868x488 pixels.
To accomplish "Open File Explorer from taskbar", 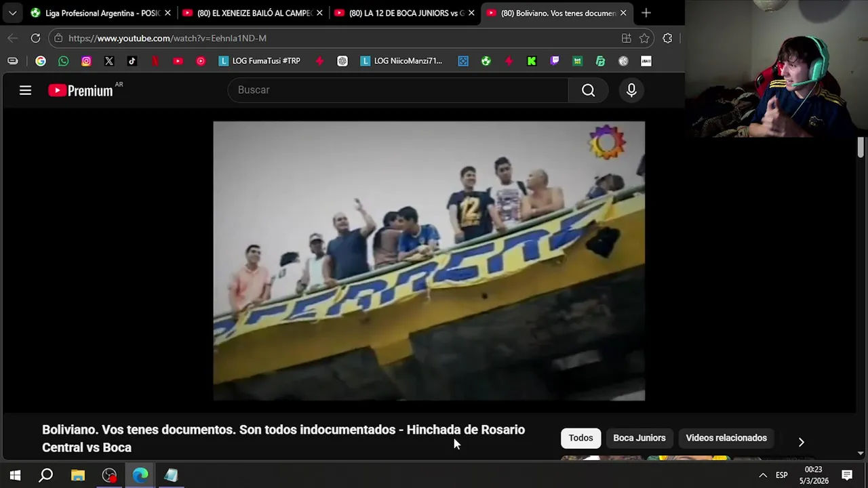I will [78, 475].
